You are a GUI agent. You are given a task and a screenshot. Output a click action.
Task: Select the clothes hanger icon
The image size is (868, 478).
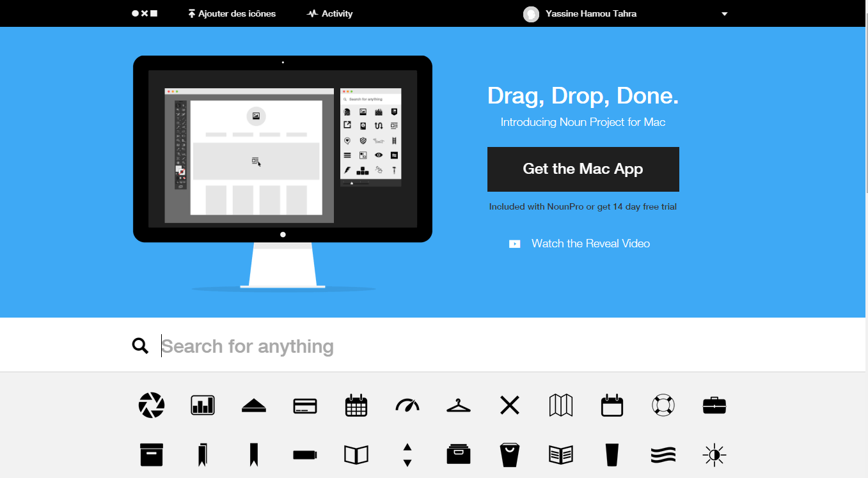click(459, 405)
